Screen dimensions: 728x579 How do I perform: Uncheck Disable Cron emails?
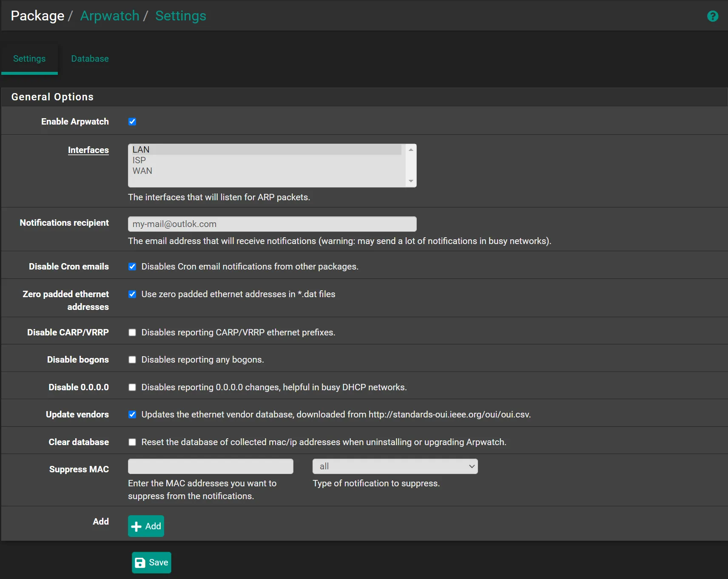pyautogui.click(x=132, y=267)
